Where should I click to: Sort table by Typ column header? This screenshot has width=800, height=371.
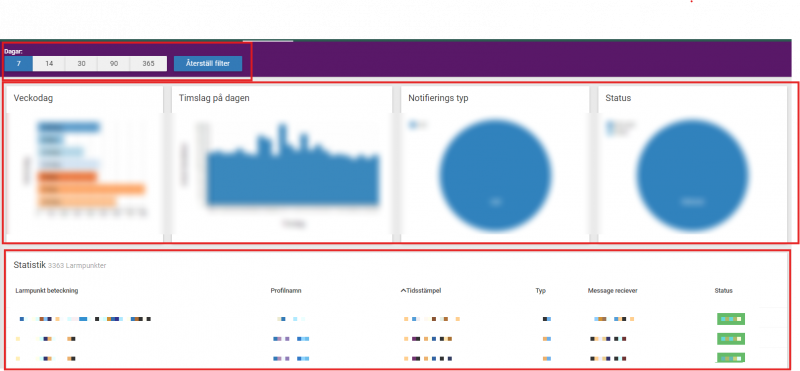(540, 290)
